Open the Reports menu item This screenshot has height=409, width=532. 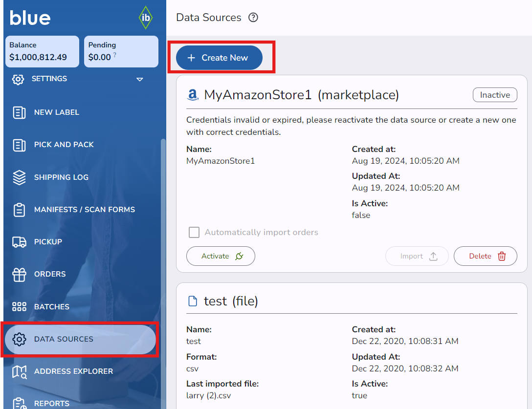pos(51,403)
